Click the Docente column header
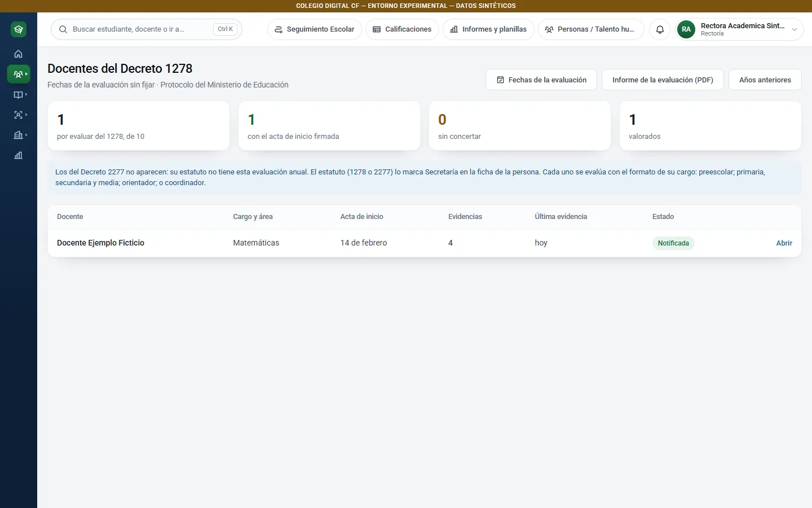This screenshot has height=508, width=812. [70, 217]
